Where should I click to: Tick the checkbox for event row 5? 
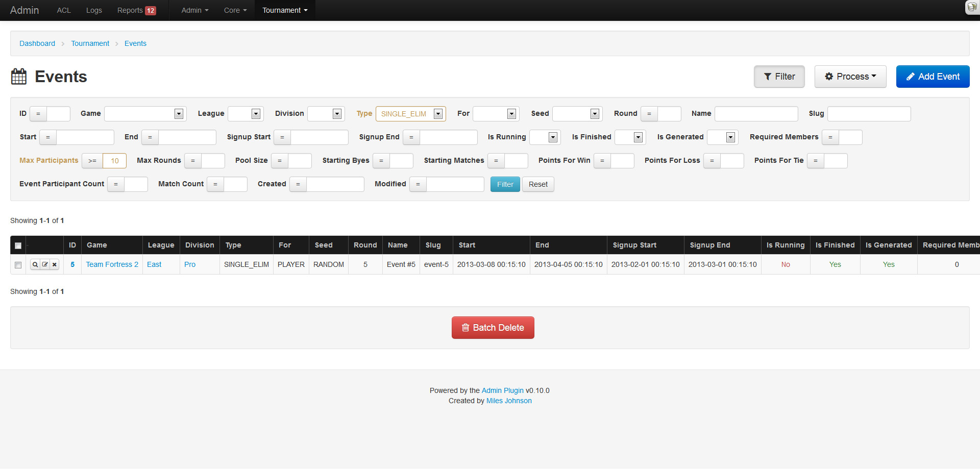click(18, 265)
